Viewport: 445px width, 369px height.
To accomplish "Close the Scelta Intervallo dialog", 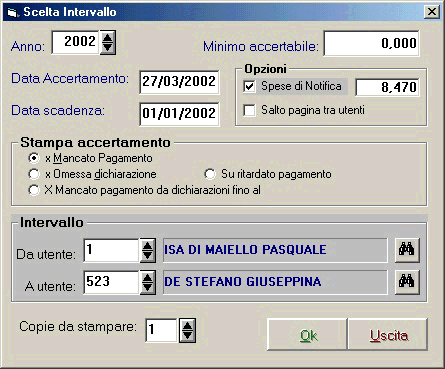I will [432, 12].
